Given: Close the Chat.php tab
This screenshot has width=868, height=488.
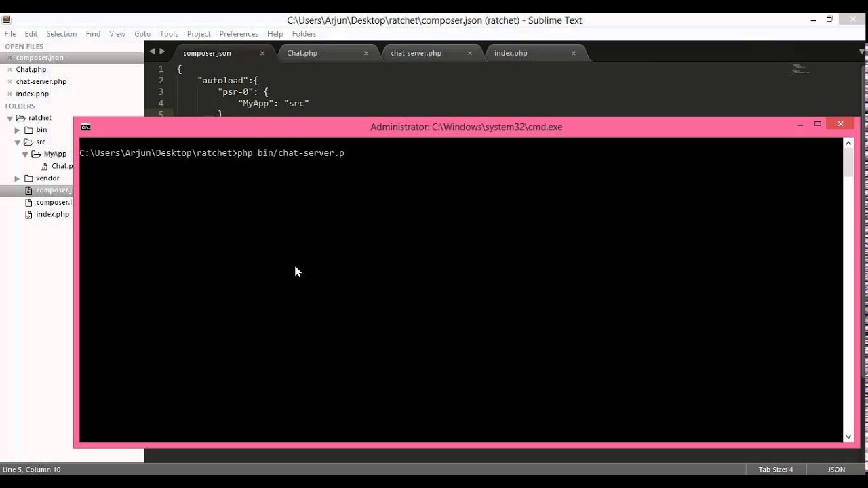Looking at the screenshot, I should pyautogui.click(x=366, y=53).
